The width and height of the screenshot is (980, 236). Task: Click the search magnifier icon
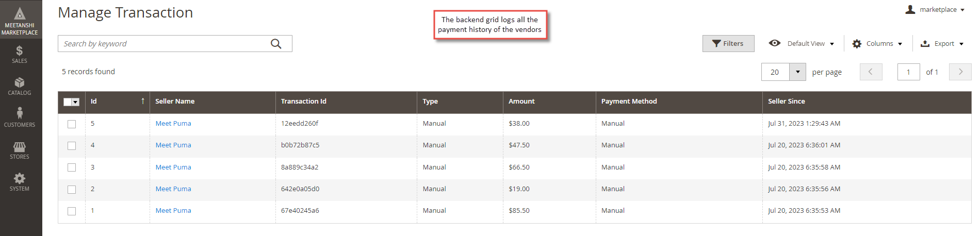(276, 44)
